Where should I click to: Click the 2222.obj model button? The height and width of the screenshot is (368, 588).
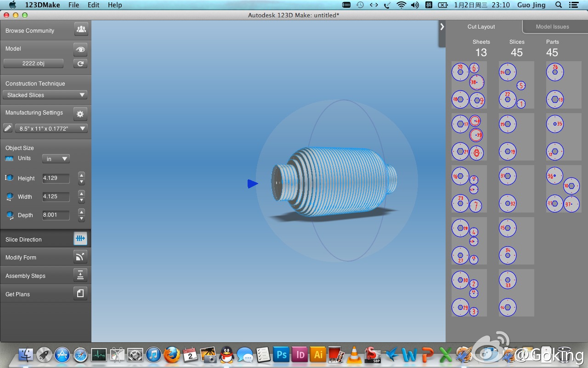point(34,63)
